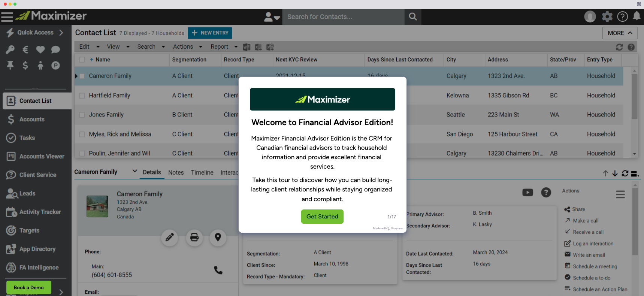This screenshot has height=296, width=644.
Task: Toggle the select-all checkbox in header
Action: coord(82,60)
